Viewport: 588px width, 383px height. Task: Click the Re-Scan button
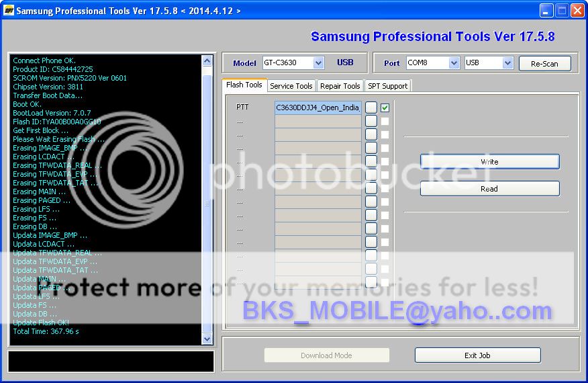(545, 64)
